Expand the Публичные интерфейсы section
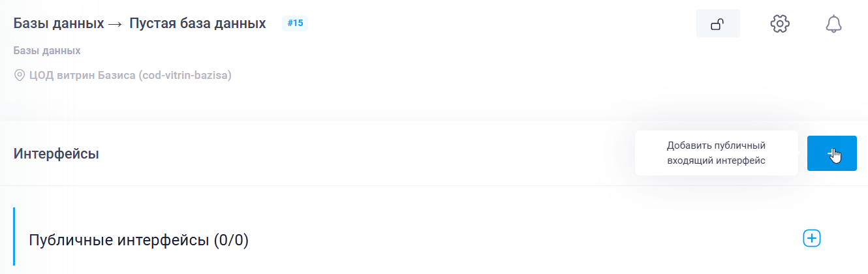This screenshot has width=868, height=274. tap(121, 240)
